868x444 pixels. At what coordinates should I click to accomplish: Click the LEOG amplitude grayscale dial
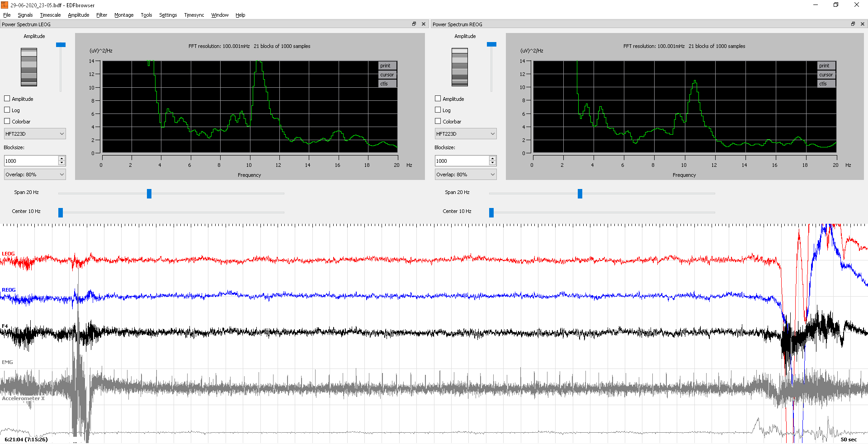pyautogui.click(x=29, y=67)
